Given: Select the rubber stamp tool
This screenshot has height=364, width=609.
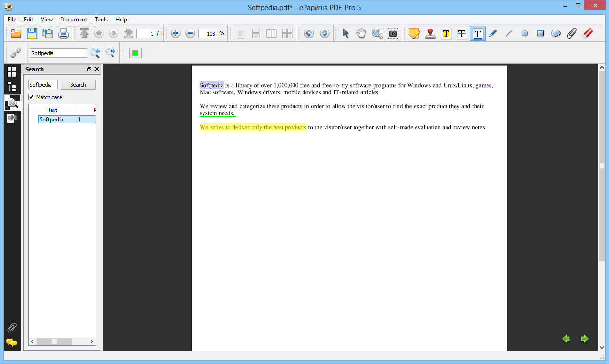Looking at the screenshot, I should coord(430,33).
